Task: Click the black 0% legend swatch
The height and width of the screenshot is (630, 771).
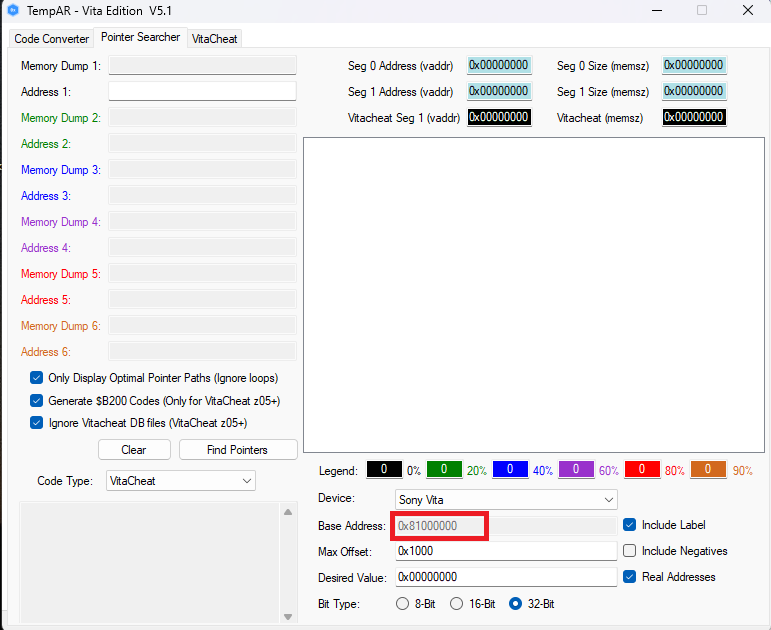Action: (x=384, y=470)
